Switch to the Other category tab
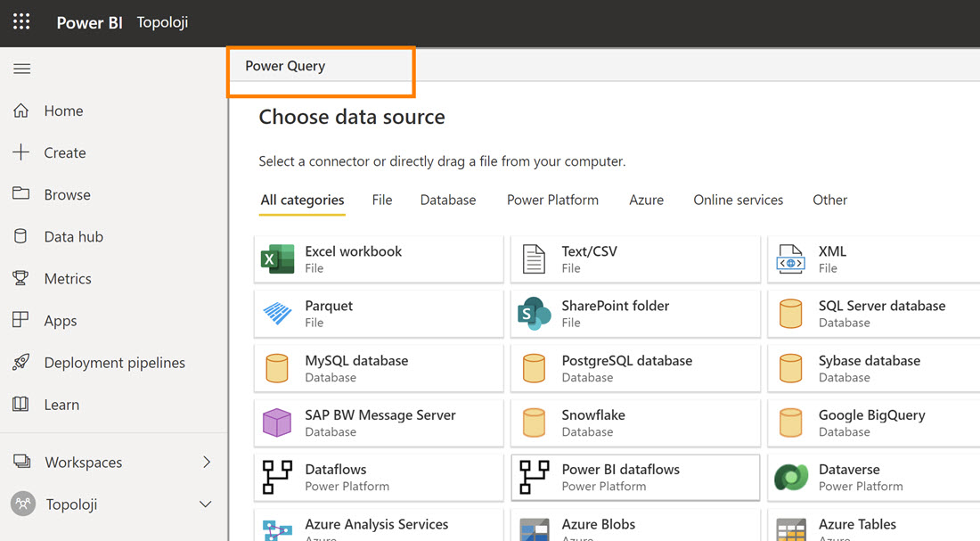The image size is (980, 541). coord(830,201)
